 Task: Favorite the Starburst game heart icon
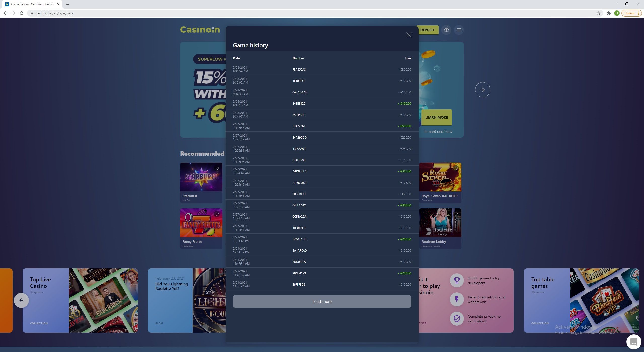tap(217, 169)
